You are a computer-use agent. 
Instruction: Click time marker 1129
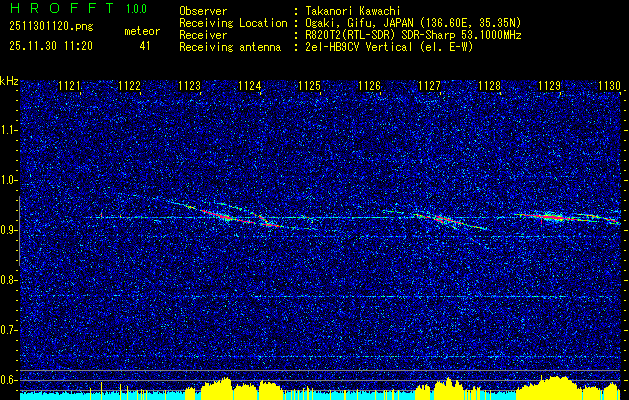point(549,86)
